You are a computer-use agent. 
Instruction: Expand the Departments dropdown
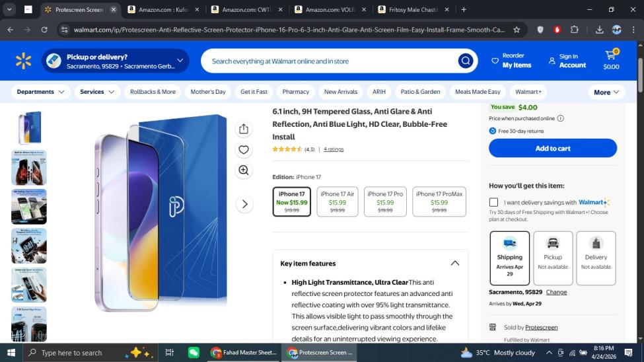41,92
